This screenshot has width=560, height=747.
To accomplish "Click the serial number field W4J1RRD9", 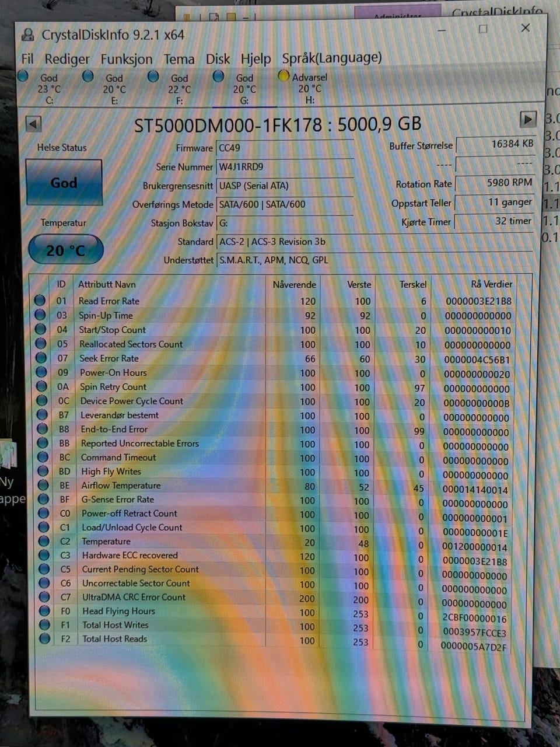I will tap(285, 167).
